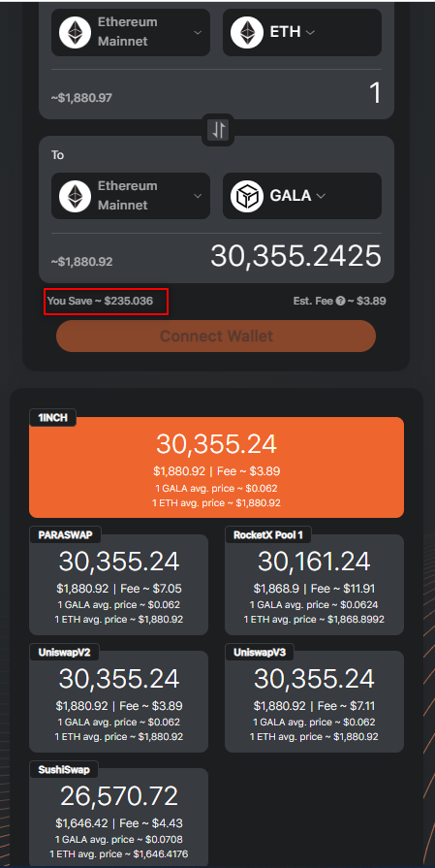Click the RocketX Pool 1 label tag

point(268,535)
